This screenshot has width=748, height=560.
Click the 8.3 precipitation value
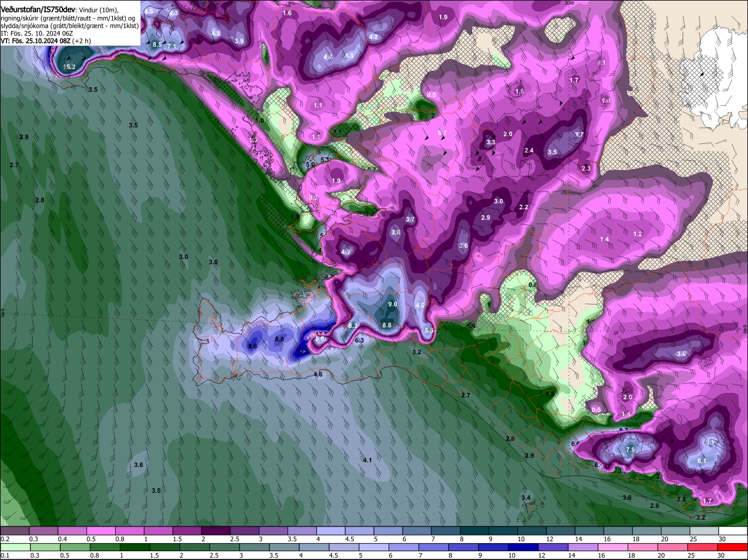352,326
